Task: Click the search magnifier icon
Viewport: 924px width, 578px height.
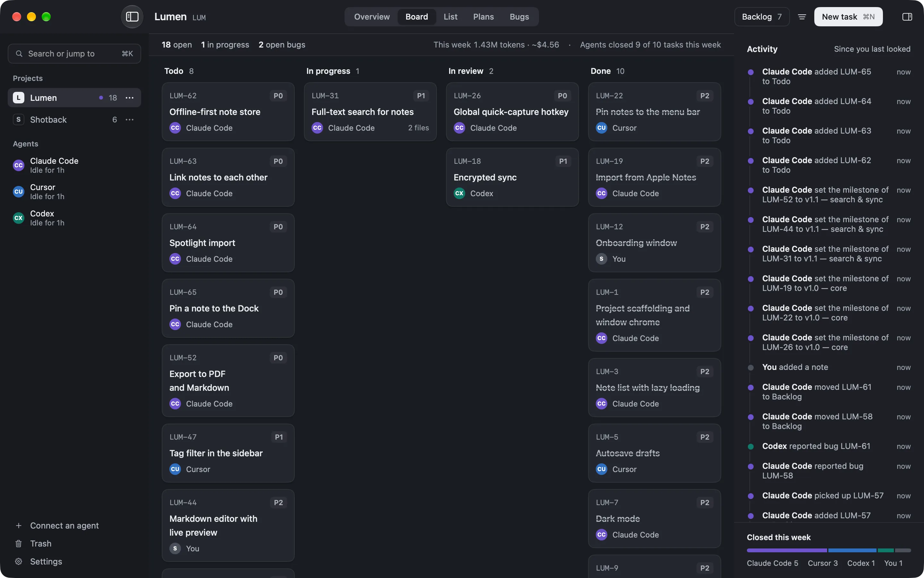Action: pos(19,54)
